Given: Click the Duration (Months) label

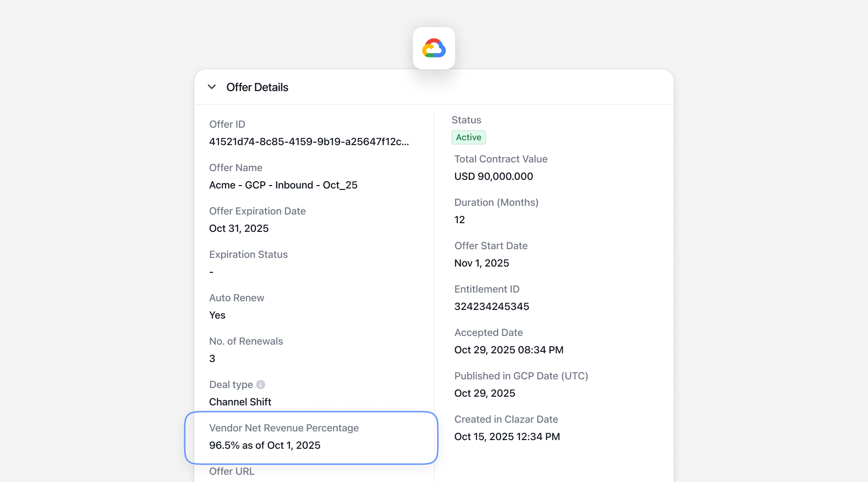Looking at the screenshot, I should tap(496, 202).
